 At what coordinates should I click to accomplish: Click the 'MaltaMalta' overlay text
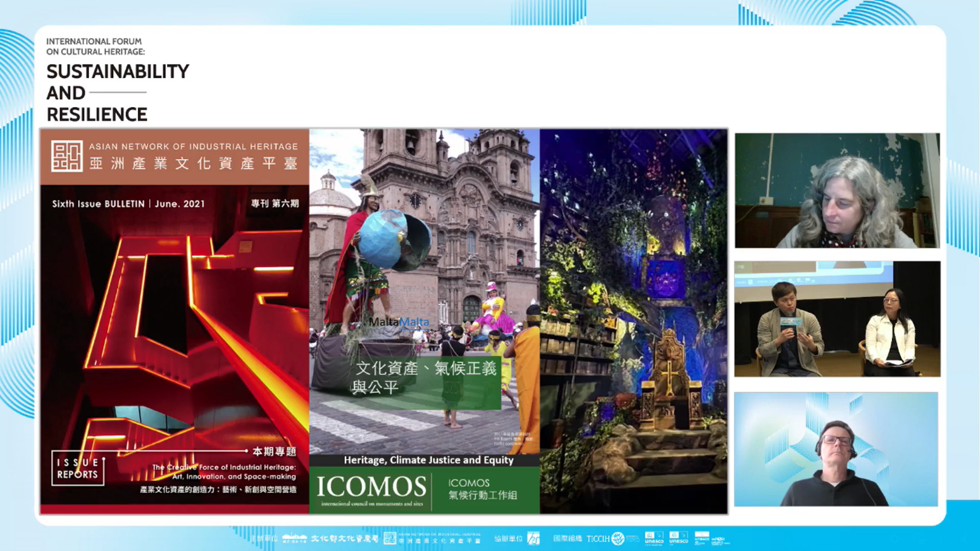(x=399, y=323)
